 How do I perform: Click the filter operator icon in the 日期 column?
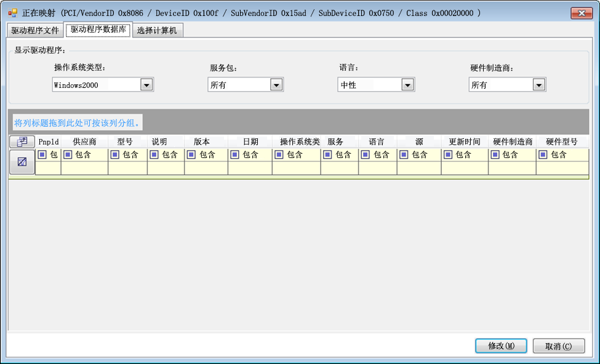(235, 155)
